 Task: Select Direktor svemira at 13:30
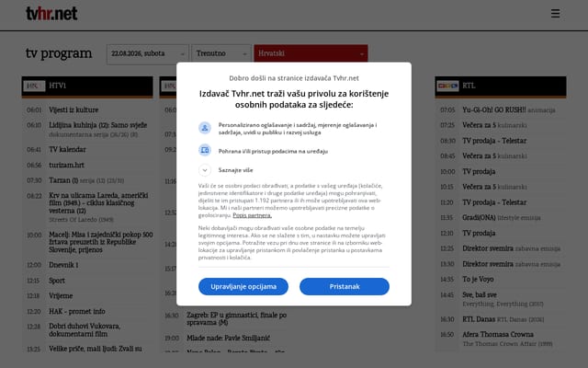(x=511, y=264)
